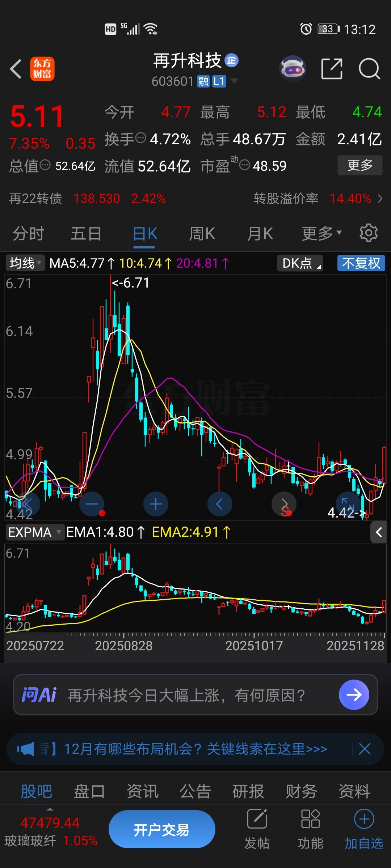This screenshot has width=391, height=868.
Task: Open the 股吧 bottom tab
Action: [x=36, y=791]
